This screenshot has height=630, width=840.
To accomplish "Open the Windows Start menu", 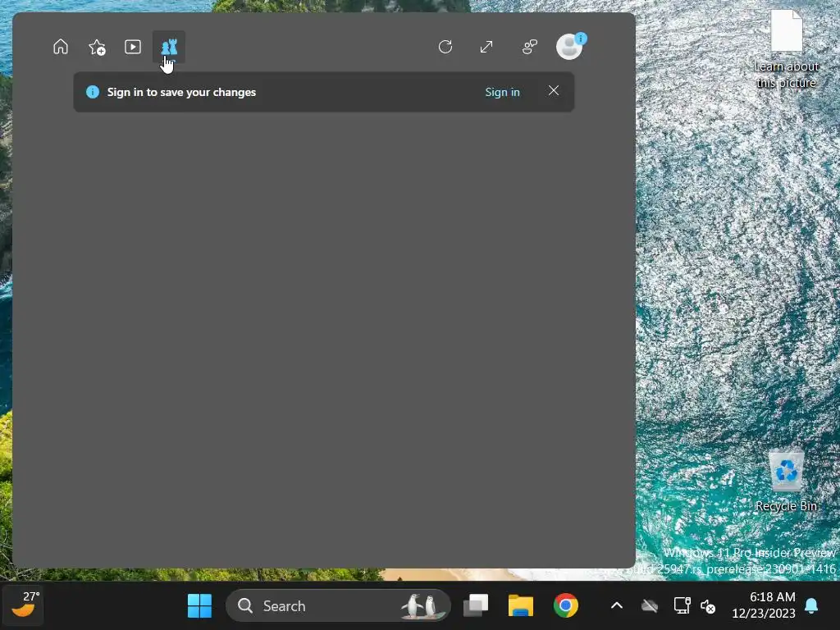I will [200, 606].
